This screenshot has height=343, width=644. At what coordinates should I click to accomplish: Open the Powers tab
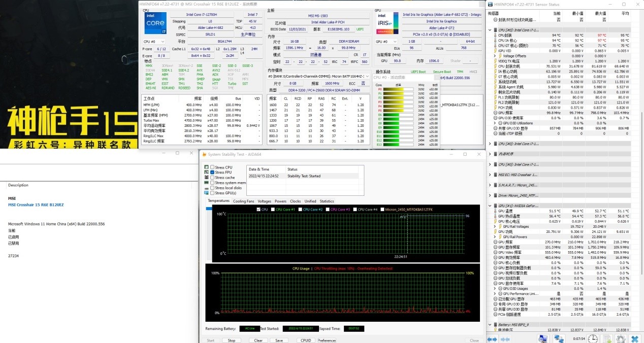[x=281, y=201]
